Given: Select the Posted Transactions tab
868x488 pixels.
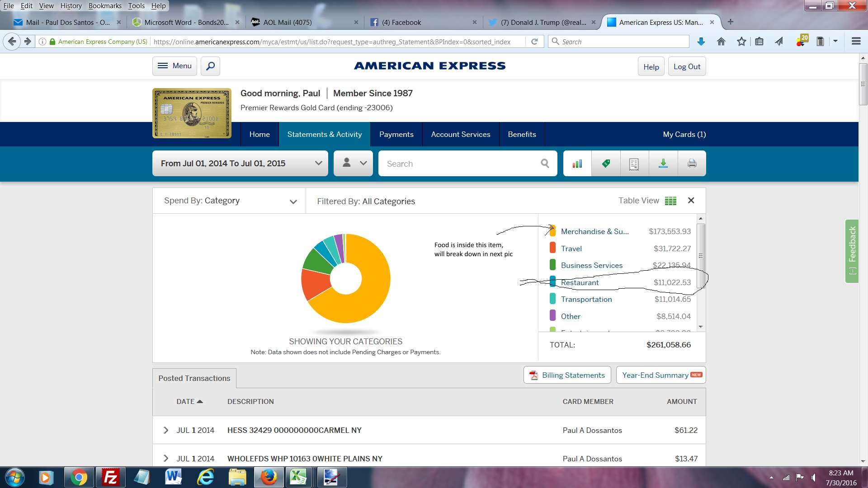Looking at the screenshot, I should point(194,378).
